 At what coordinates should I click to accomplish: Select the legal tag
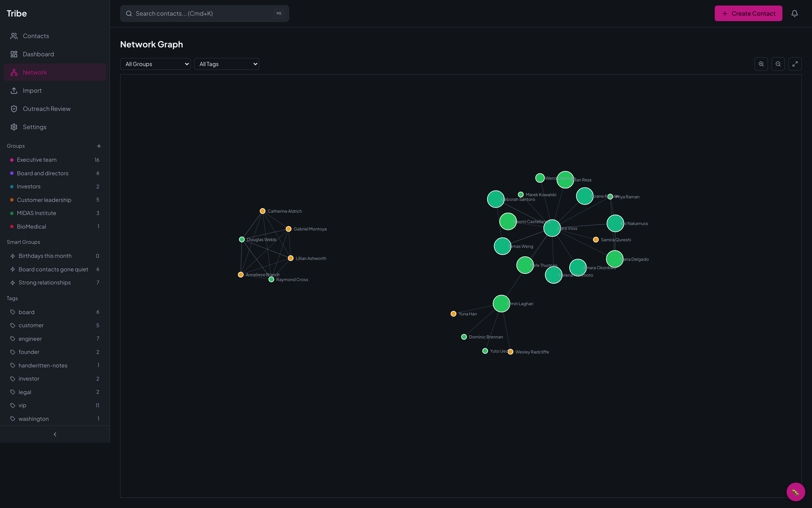[x=55, y=392]
